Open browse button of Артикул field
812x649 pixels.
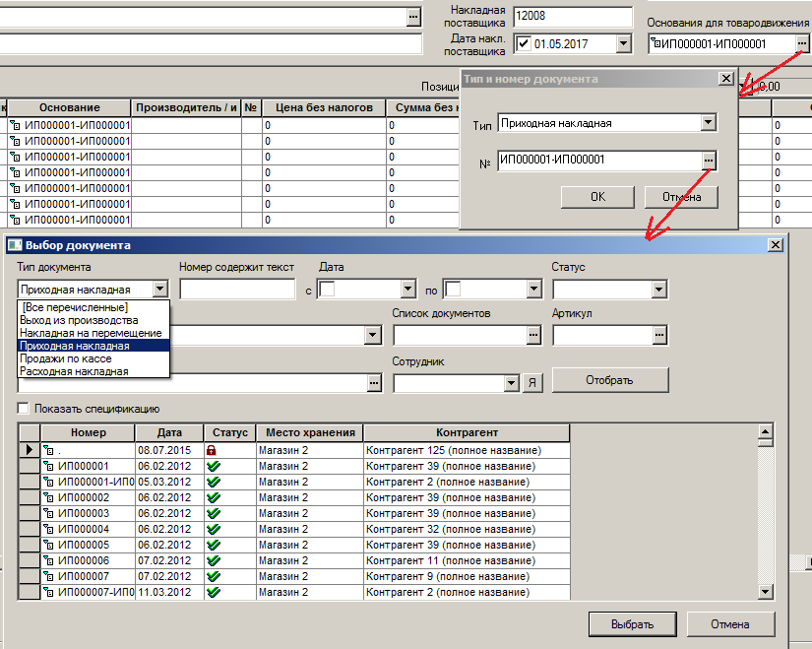click(658, 336)
